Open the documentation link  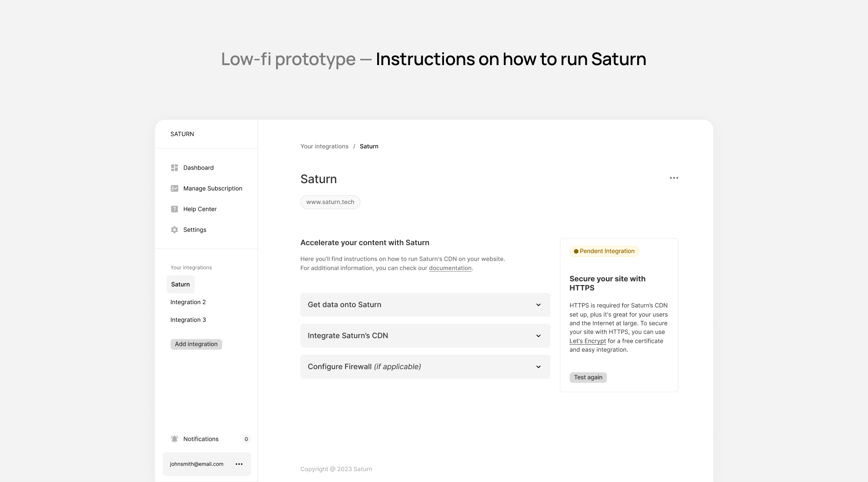click(x=450, y=269)
